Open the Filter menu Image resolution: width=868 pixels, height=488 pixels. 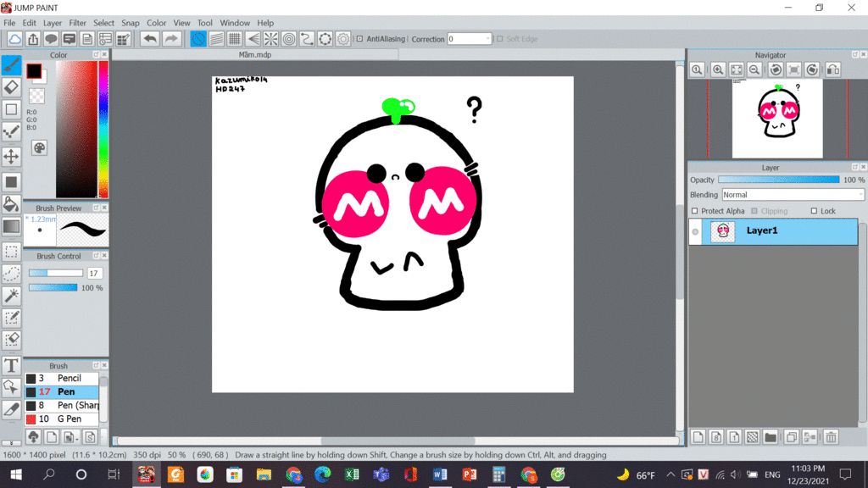point(77,23)
